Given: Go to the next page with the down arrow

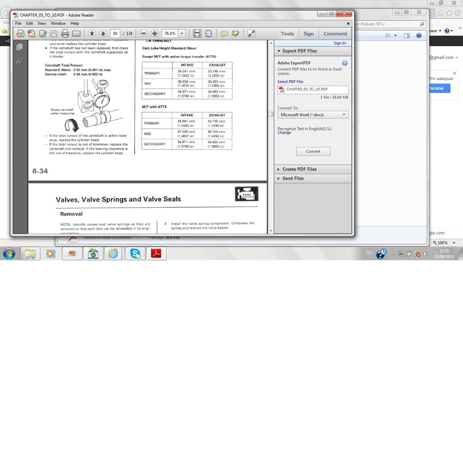Looking at the screenshot, I should coord(103,33).
